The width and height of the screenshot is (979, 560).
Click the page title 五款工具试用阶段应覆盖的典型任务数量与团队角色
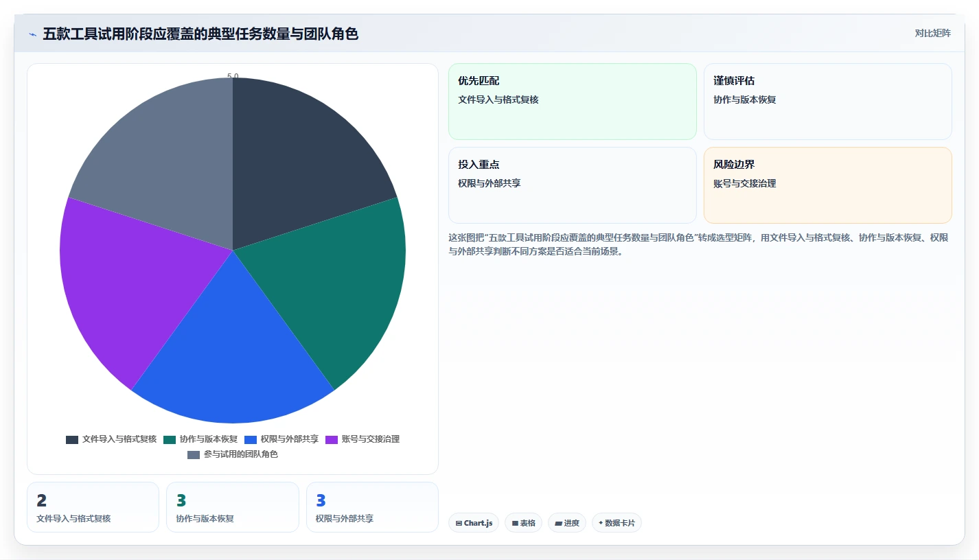200,34
